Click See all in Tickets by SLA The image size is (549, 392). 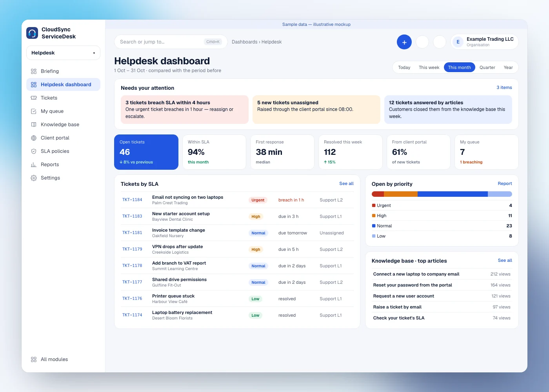346,183
